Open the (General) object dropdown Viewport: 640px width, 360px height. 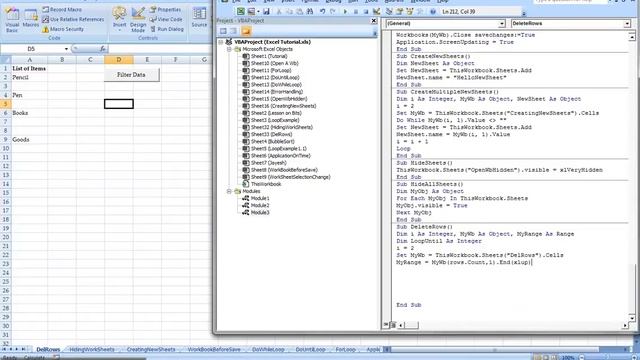[502, 24]
